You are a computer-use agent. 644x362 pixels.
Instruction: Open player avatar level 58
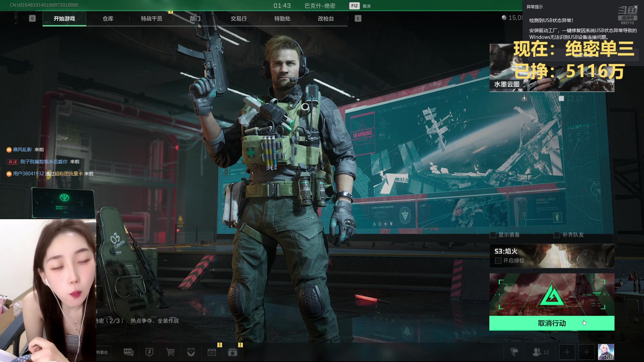[606, 352]
